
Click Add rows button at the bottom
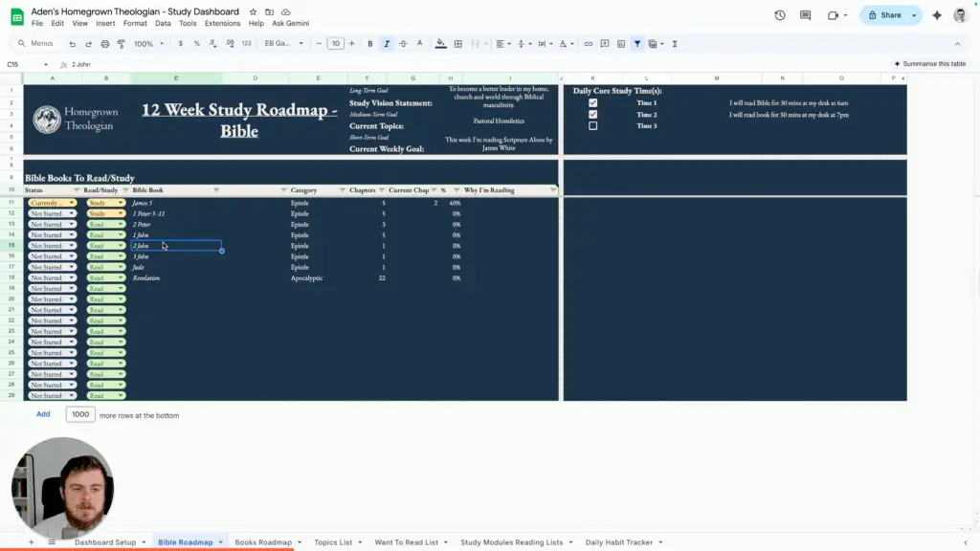[x=43, y=414]
